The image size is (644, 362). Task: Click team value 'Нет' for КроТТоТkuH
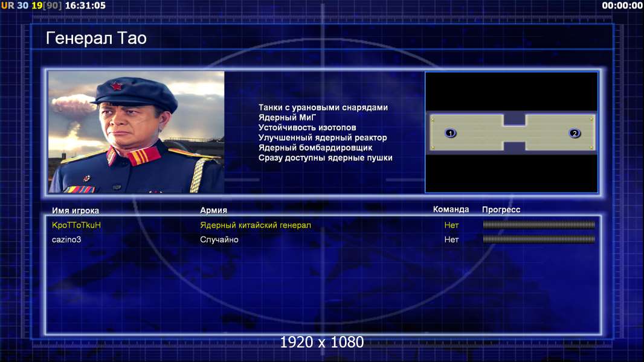tap(451, 225)
